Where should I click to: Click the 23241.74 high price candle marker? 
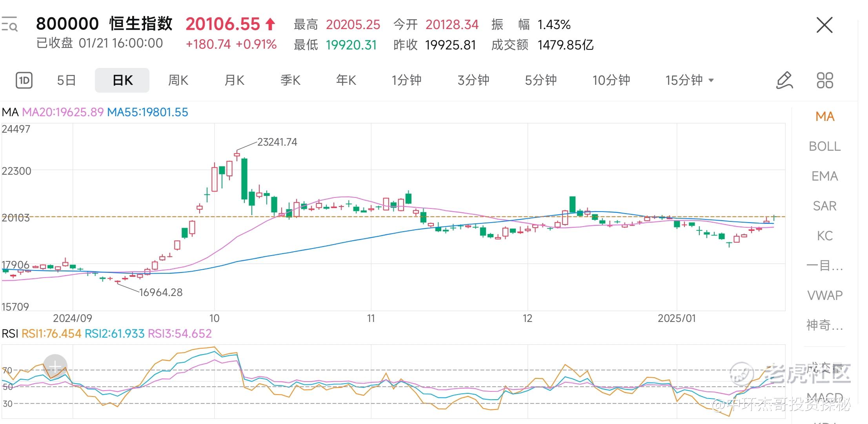click(x=277, y=142)
